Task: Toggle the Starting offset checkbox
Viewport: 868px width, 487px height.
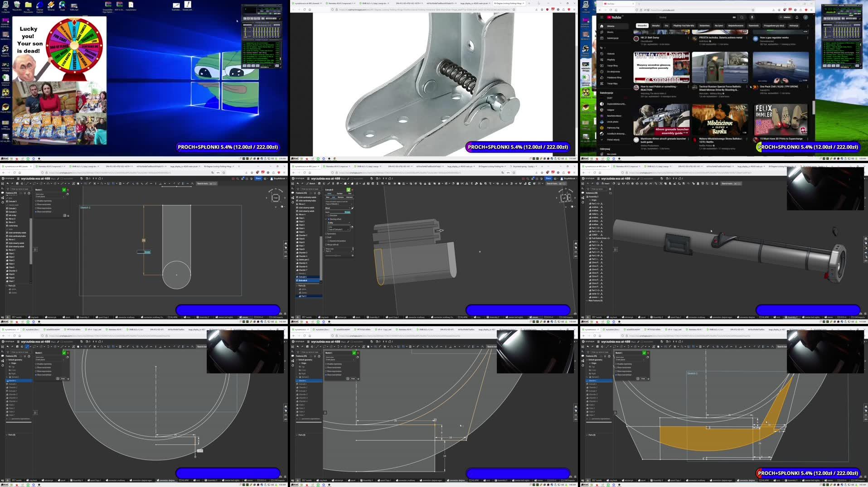Action: click(x=329, y=219)
